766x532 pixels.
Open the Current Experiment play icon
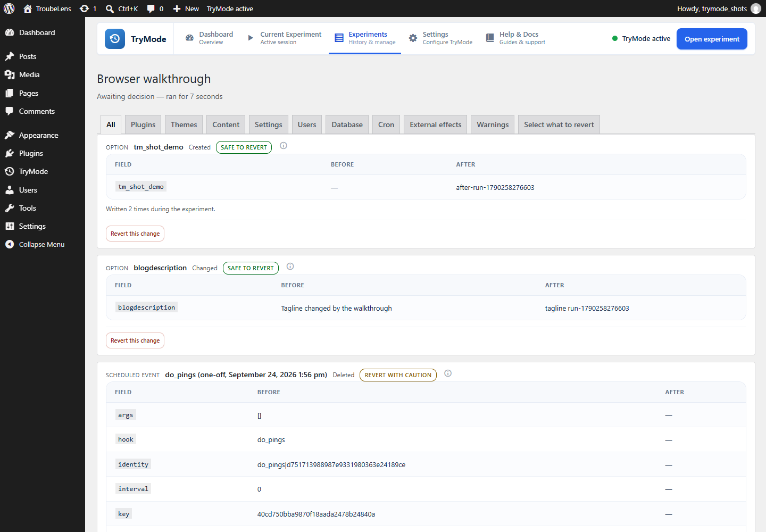click(x=251, y=38)
